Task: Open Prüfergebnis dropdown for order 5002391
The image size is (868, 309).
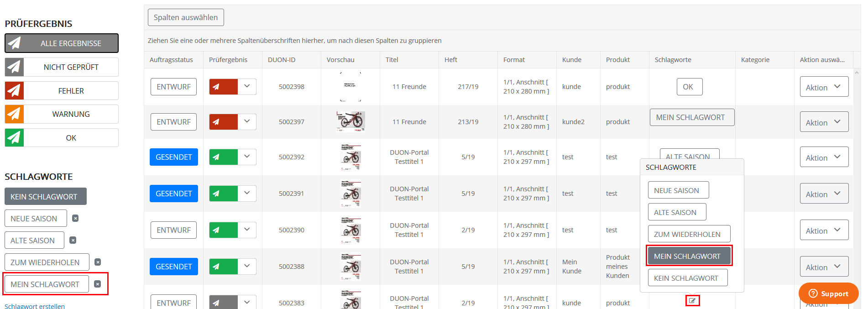Action: pyautogui.click(x=247, y=193)
